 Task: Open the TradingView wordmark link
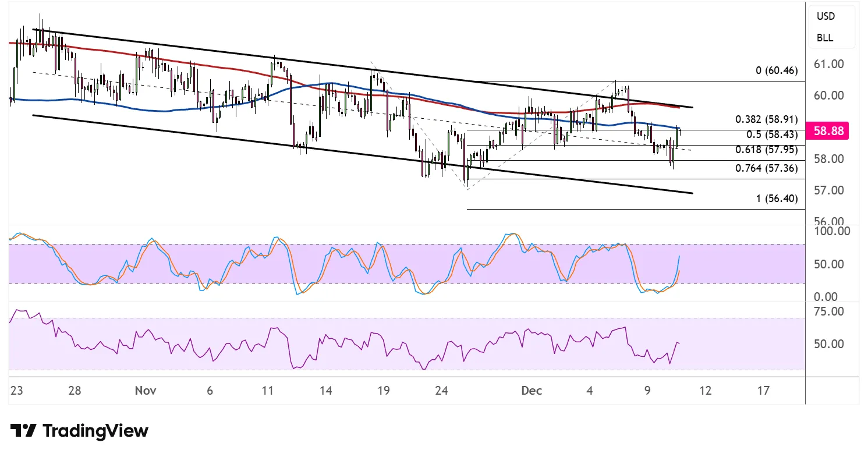coord(96,431)
